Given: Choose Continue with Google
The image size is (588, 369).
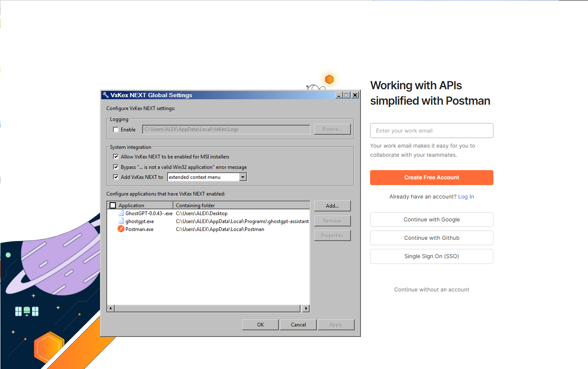Looking at the screenshot, I should 432,220.
